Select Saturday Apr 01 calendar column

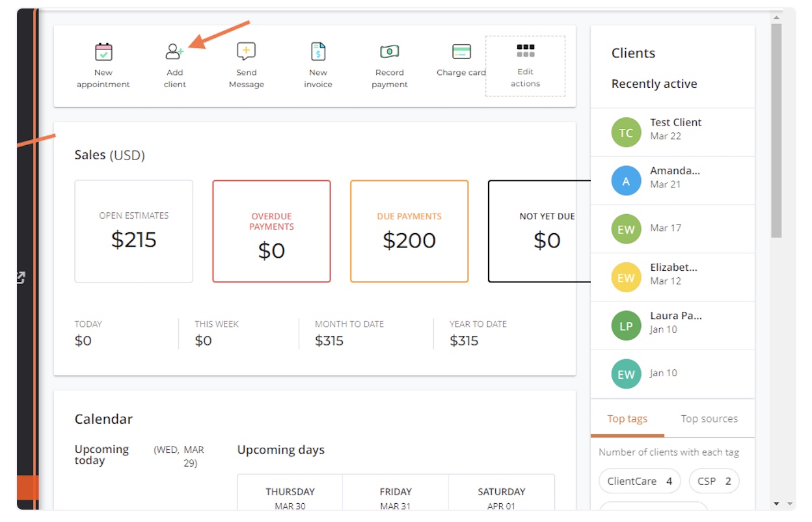click(x=501, y=492)
